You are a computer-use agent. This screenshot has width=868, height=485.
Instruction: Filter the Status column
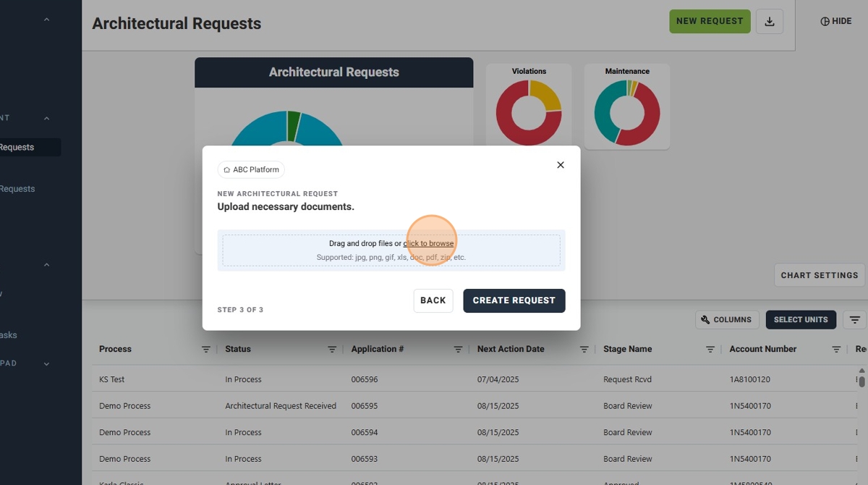(332, 350)
